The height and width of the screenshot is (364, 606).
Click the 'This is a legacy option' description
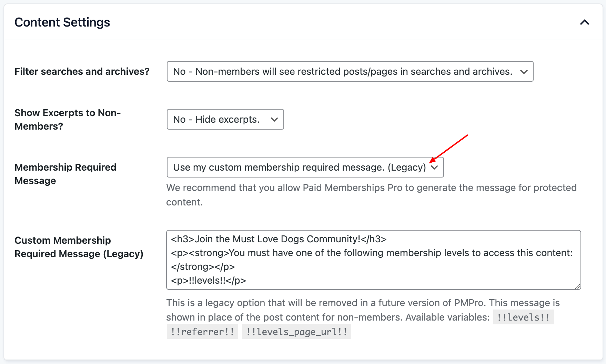click(x=363, y=303)
